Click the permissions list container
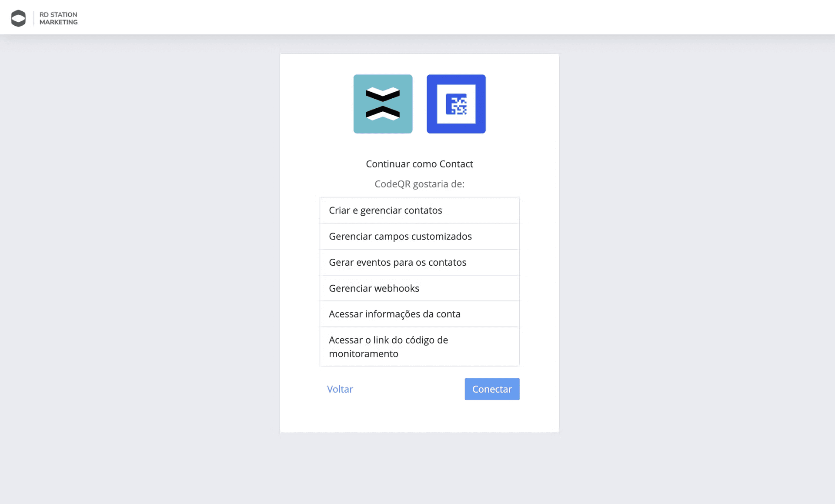This screenshot has height=504, width=835. (x=419, y=280)
